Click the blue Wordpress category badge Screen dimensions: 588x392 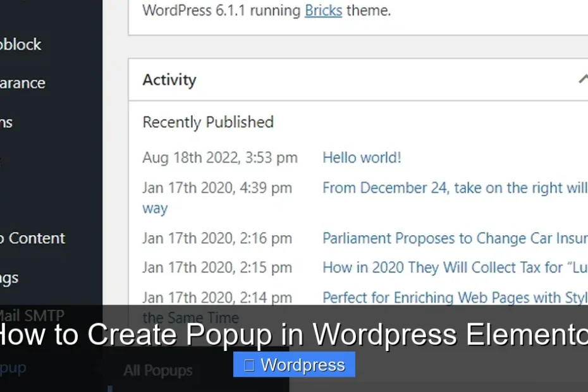[294, 364]
